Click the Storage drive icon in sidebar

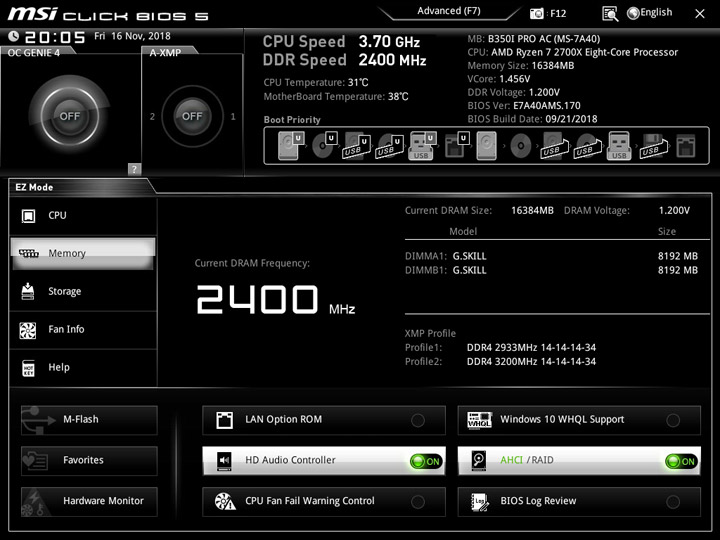tap(28, 291)
